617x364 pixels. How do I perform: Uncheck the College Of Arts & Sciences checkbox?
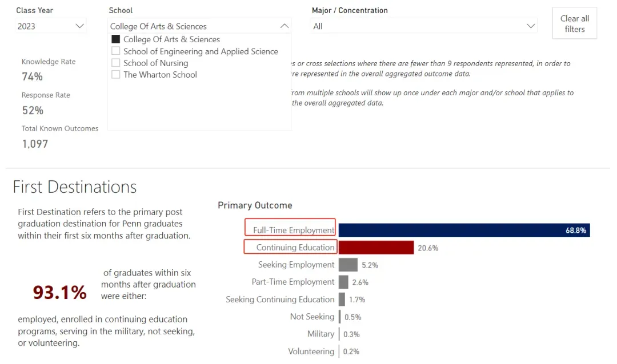(x=115, y=39)
